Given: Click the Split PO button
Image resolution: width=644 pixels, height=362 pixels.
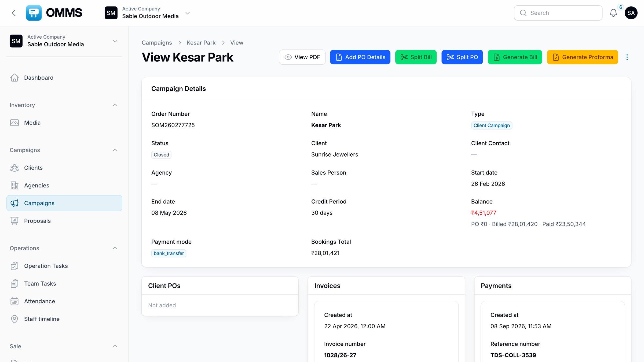Looking at the screenshot, I should coord(462,57).
